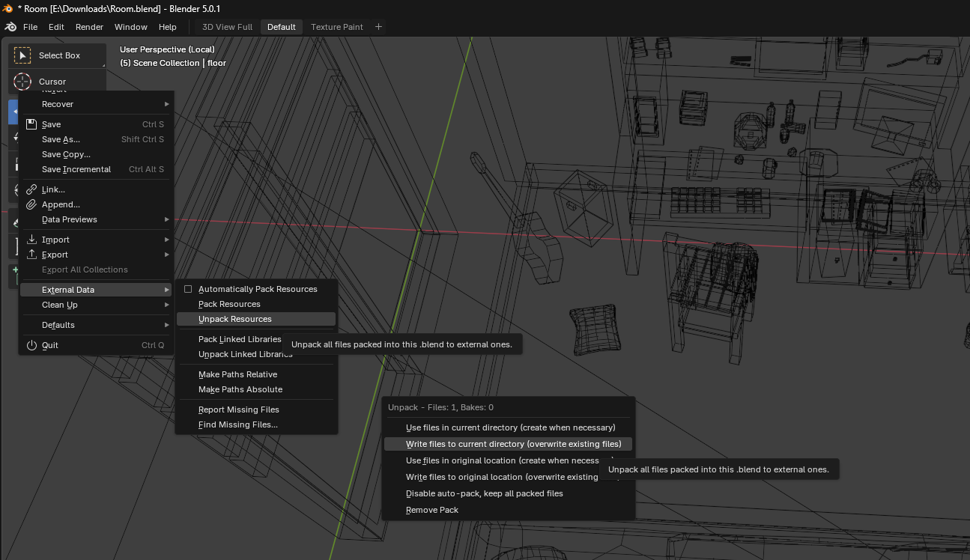The image size is (970, 560).
Task: Switch to the Texture Paint workspace tab
Action: [336, 27]
